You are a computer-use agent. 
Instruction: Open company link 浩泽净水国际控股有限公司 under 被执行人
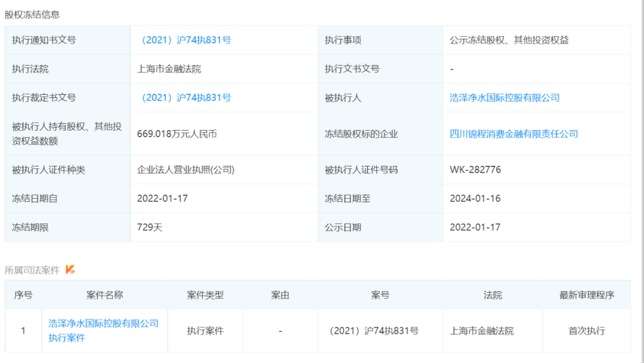505,97
